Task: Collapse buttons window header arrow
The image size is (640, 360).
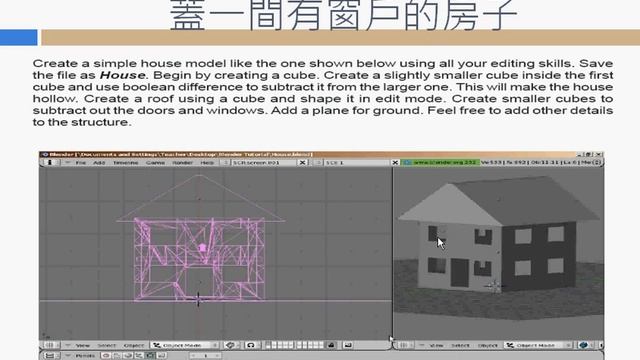Action: click(x=68, y=356)
